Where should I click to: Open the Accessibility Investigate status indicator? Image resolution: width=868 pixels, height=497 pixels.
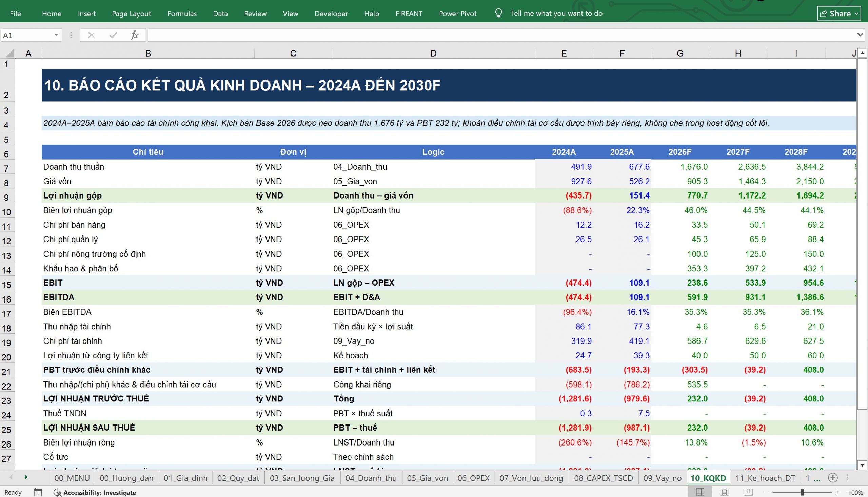pyautogui.click(x=95, y=492)
